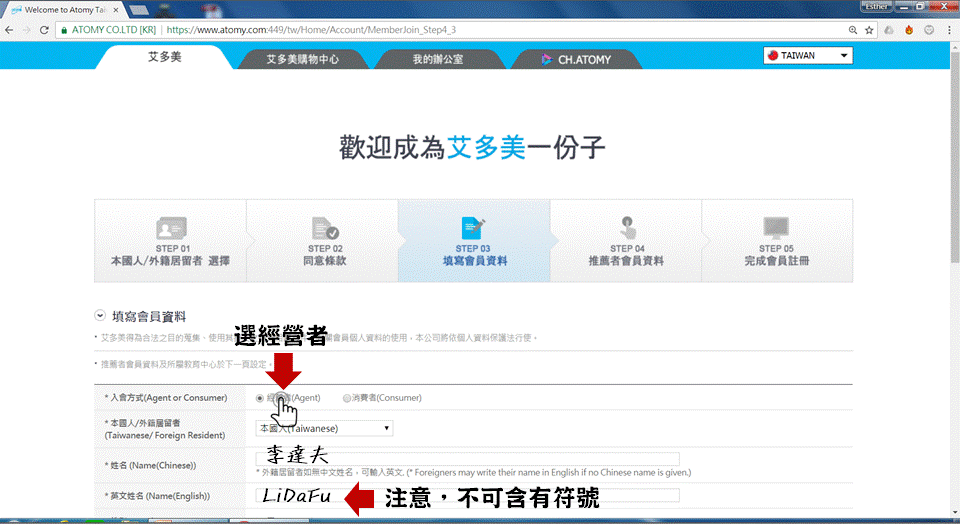This screenshot has height=527, width=960.
Task: Click the STEP 05 完成會員註冊 label
Action: [777, 261]
